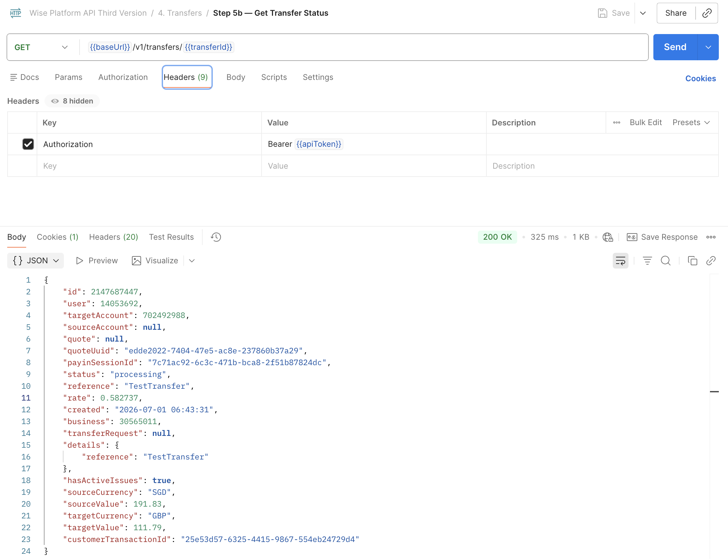Change the JSON format dropdown
Viewport: 728px width, 560px height.
point(36,261)
